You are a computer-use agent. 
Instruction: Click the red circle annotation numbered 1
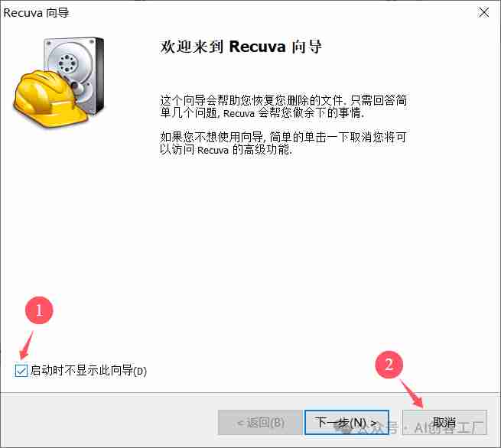point(39,310)
